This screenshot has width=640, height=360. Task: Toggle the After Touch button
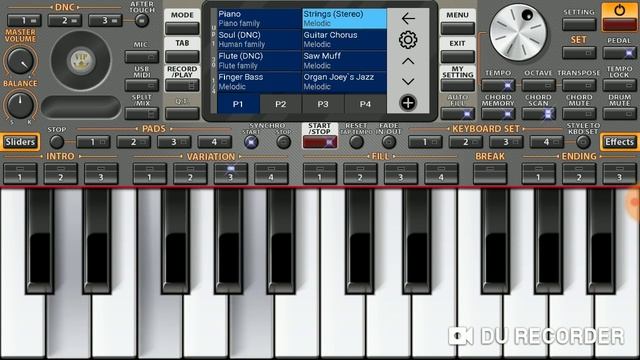click(x=142, y=20)
